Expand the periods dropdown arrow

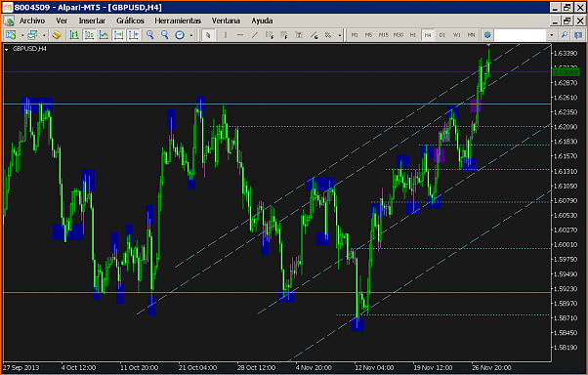click(x=191, y=35)
